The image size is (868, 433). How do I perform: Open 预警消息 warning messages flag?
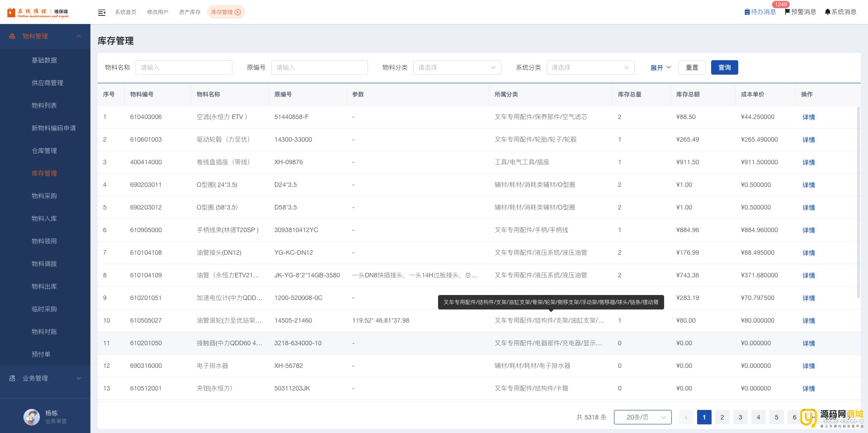pos(800,12)
